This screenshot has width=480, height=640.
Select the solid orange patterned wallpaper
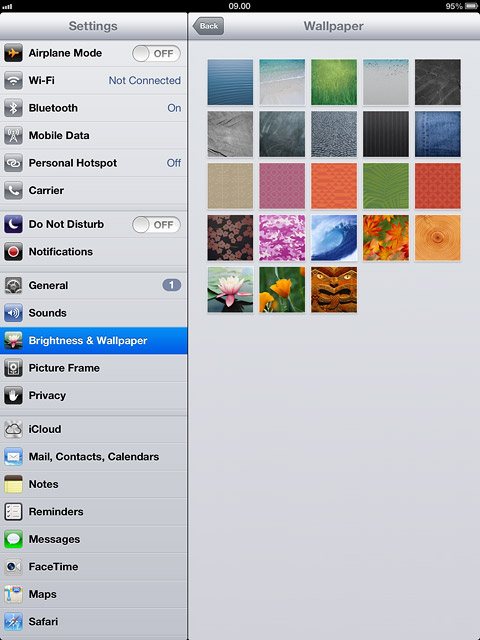coord(334,186)
